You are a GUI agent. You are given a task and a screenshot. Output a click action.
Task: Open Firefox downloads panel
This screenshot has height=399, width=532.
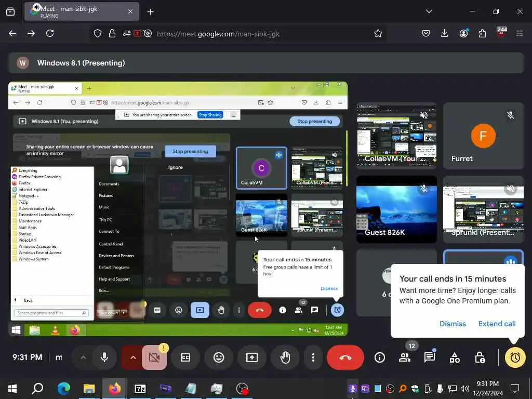(x=445, y=33)
